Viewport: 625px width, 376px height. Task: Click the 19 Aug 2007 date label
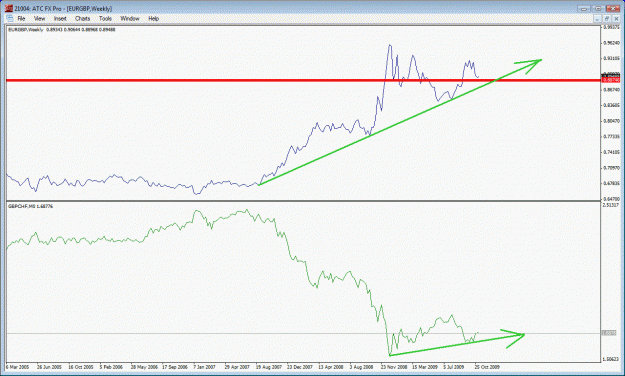268,366
